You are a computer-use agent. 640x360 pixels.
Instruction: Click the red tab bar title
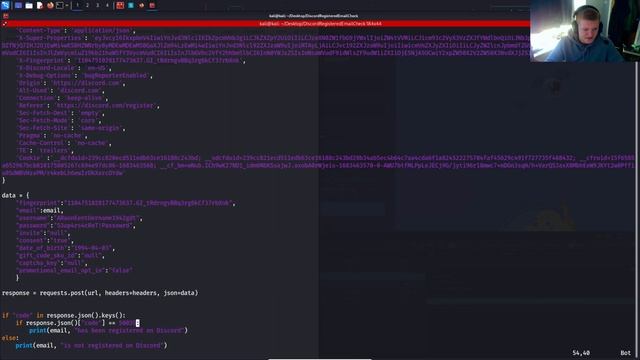click(320, 24)
